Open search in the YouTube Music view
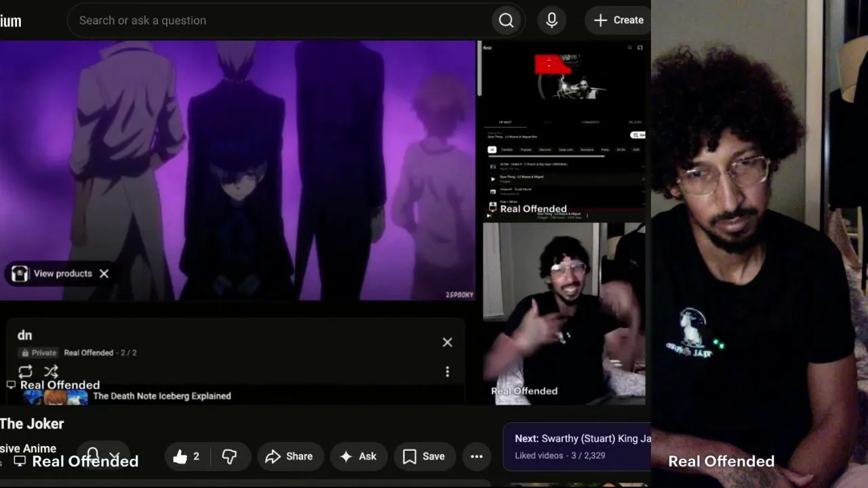This screenshot has width=868, height=488. (629, 47)
